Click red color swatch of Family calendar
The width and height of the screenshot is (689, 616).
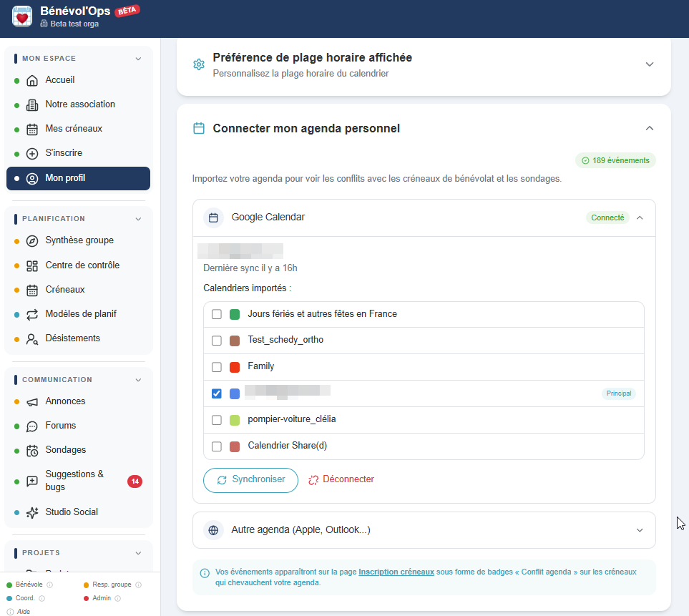click(x=235, y=367)
